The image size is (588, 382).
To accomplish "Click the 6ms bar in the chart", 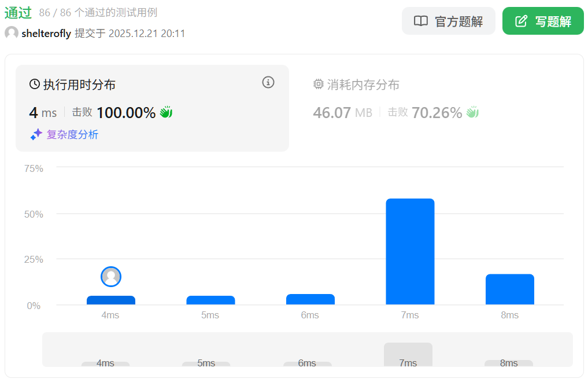I will click(310, 299).
